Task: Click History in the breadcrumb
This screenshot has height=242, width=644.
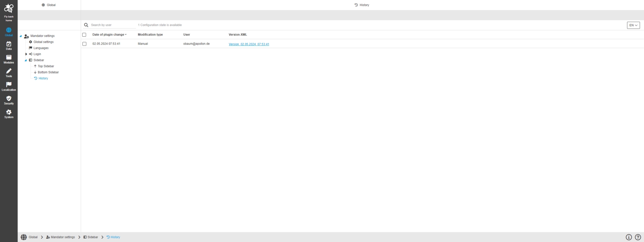Action: (x=115, y=237)
